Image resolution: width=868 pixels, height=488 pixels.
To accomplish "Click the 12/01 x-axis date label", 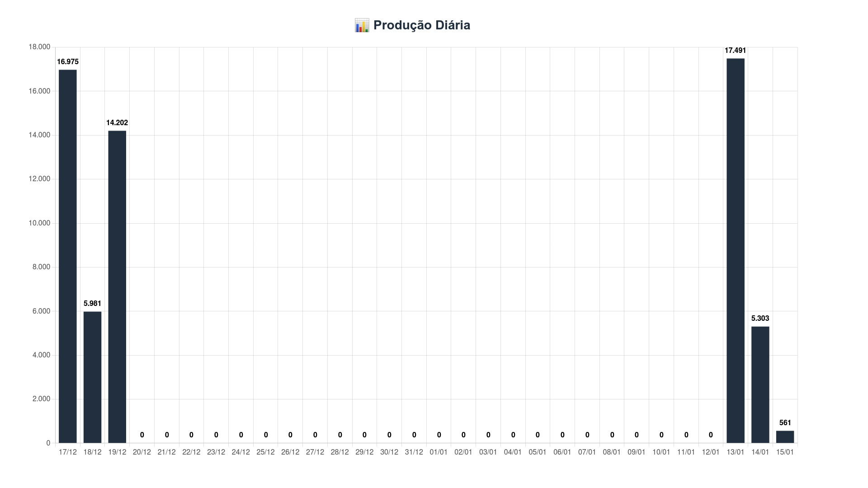I will [711, 452].
